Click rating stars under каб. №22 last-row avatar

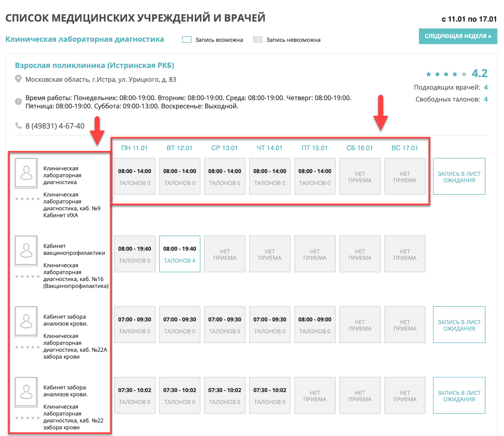[x=27, y=418]
